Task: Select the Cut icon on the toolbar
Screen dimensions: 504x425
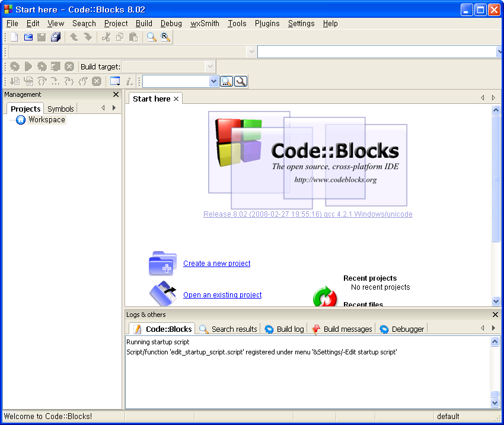Action: pyautogui.click(x=106, y=37)
